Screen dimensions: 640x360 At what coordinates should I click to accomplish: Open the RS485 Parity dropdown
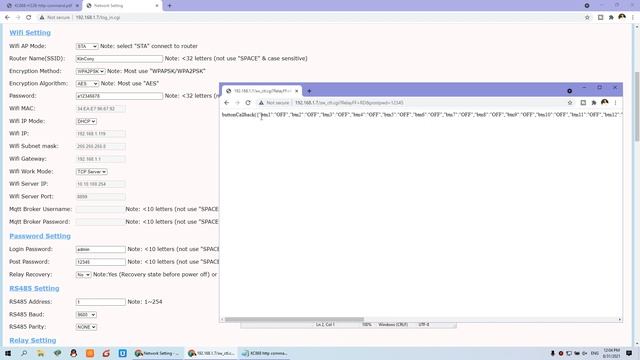pyautogui.click(x=86, y=327)
